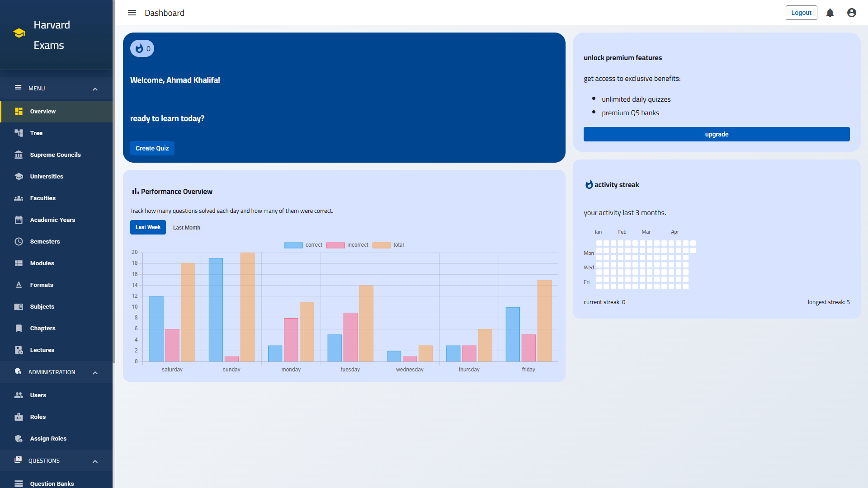This screenshot has width=868, height=488.
Task: Collapse the MENU section
Action: [x=95, y=89]
